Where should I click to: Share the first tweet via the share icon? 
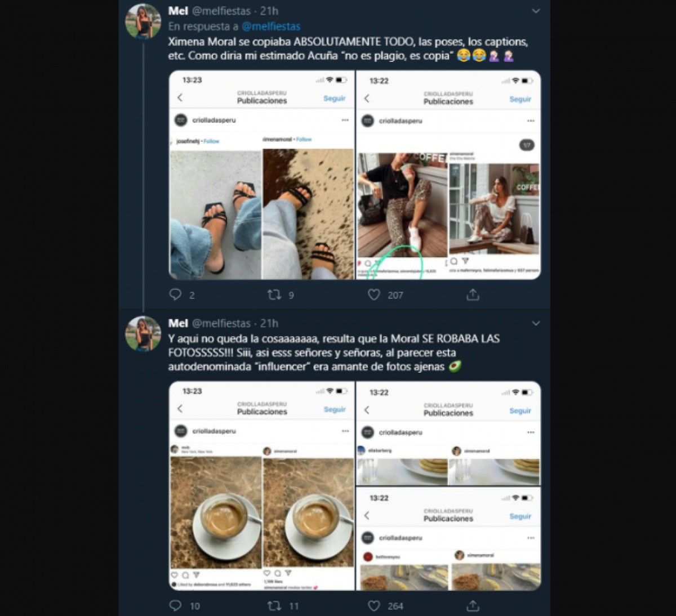[x=473, y=294]
